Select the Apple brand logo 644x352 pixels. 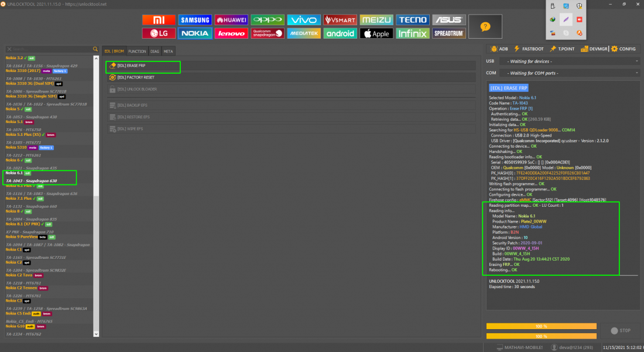click(376, 33)
